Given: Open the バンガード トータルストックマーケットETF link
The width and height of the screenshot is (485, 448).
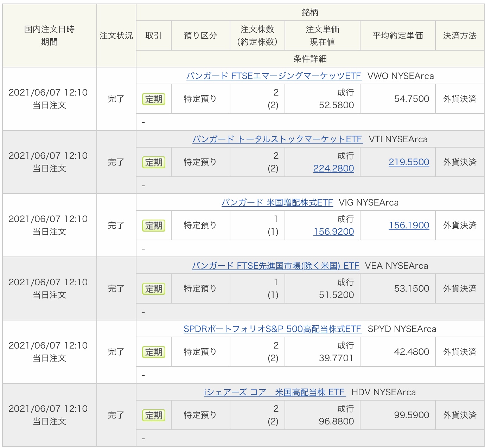Looking at the screenshot, I should [277, 139].
